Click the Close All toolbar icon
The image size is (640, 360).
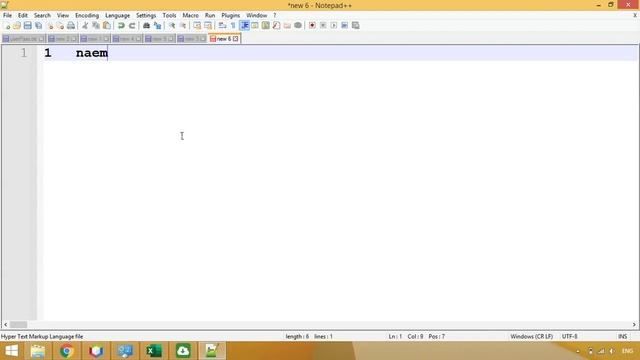tap(60, 25)
